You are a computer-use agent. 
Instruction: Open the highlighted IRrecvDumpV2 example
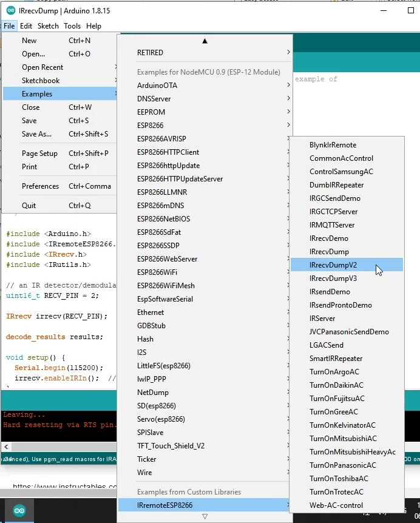pyautogui.click(x=347, y=265)
